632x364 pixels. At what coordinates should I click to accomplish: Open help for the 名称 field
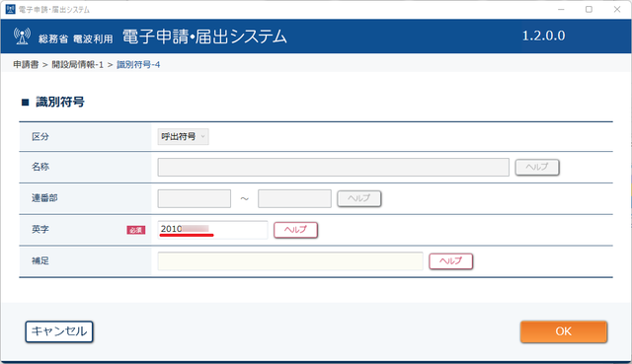coord(537,167)
